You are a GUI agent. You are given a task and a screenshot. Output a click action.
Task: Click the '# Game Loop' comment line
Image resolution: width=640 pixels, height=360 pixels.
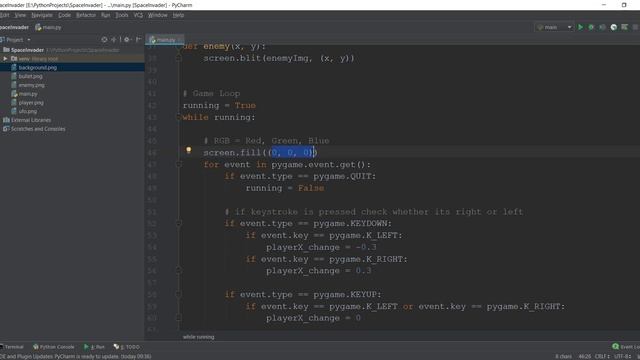click(x=211, y=93)
